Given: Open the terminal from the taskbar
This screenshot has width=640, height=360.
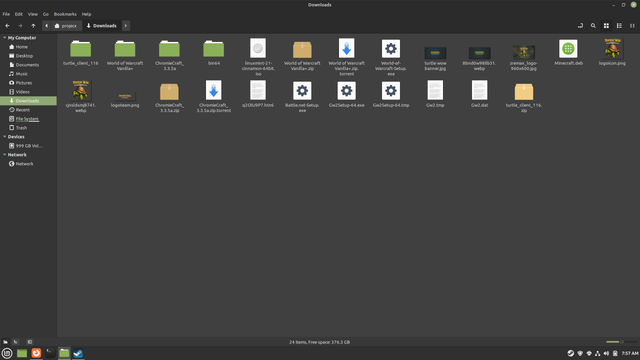Looking at the screenshot, I should [x=50, y=353].
